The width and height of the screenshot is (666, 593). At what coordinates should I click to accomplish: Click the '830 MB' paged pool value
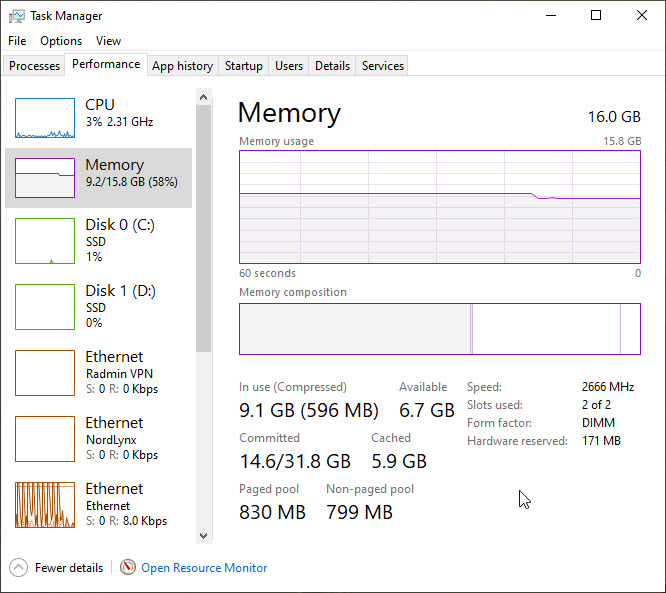coord(272,512)
